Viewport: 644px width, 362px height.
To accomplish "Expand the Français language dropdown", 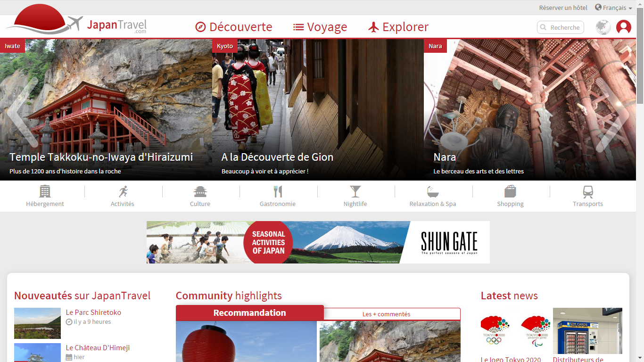I will pos(613,8).
